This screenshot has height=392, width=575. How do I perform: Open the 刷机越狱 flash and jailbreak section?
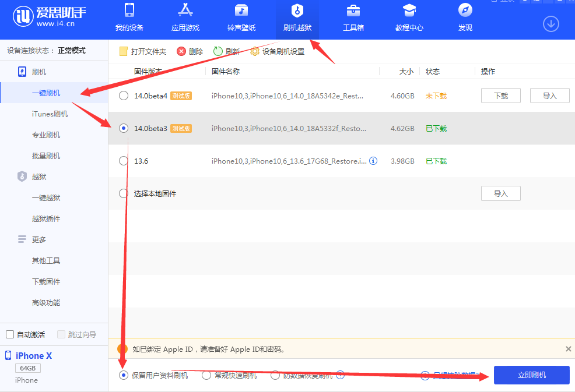pyautogui.click(x=297, y=17)
